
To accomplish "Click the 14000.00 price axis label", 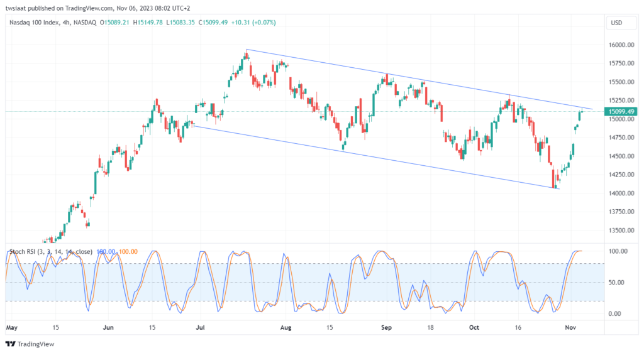I will click(x=621, y=193).
